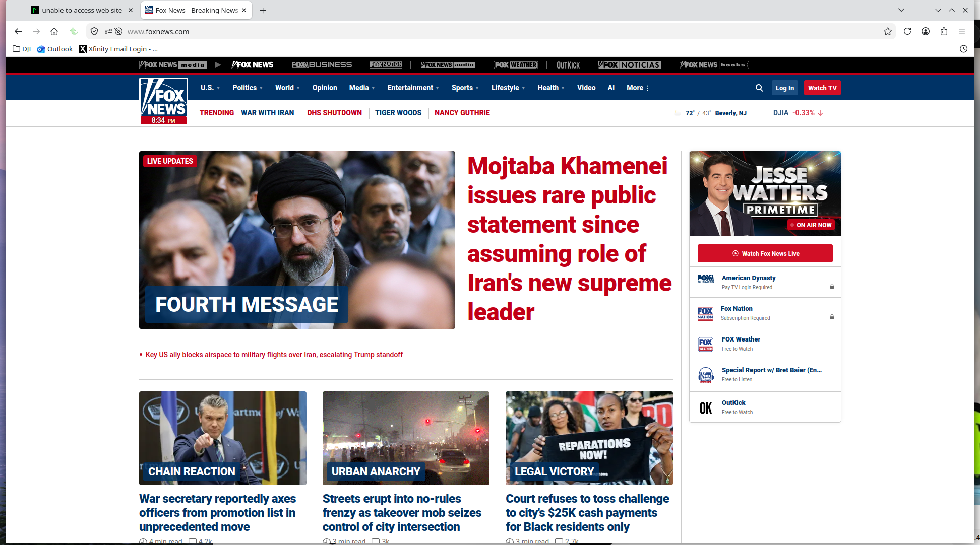Click the Log In button
The width and height of the screenshot is (980, 545).
784,88
